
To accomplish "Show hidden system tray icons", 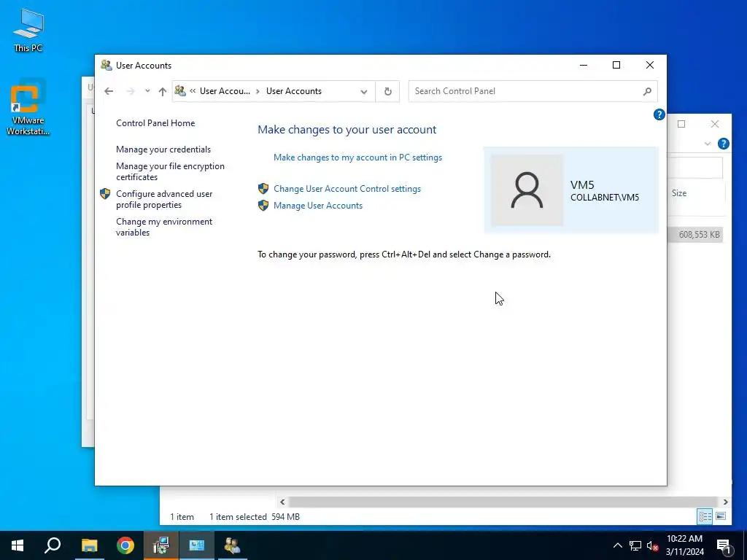I will pos(617,545).
